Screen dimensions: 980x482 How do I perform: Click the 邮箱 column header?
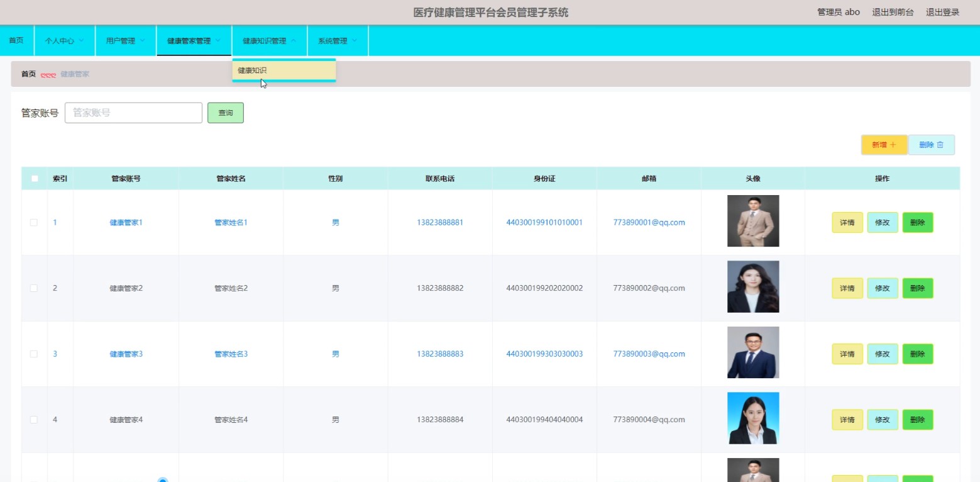point(649,179)
